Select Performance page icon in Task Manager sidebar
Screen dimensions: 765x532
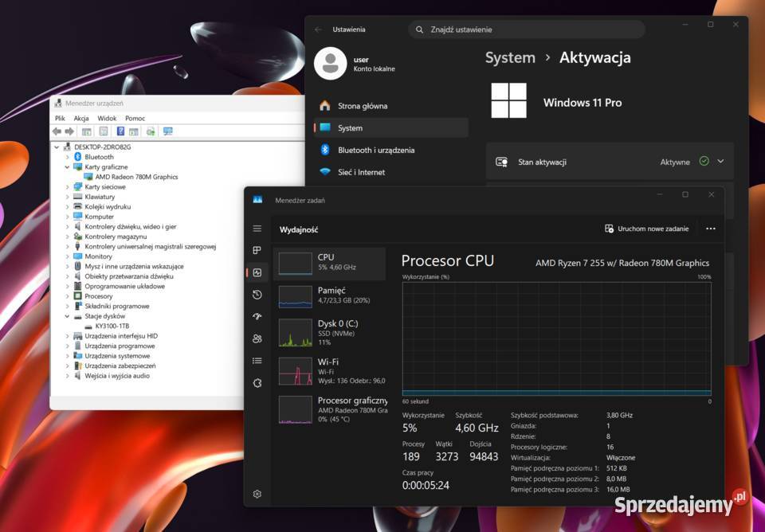coord(257,272)
